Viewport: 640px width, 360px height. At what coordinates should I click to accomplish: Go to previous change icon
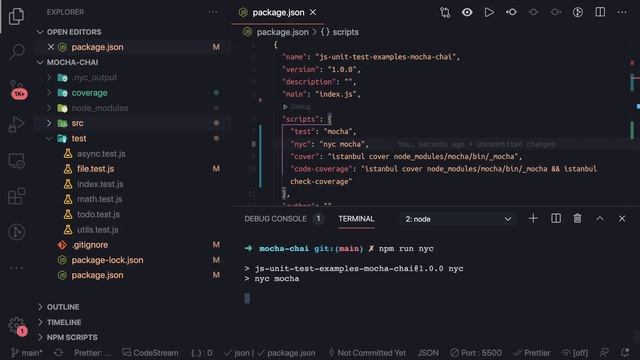511,12
